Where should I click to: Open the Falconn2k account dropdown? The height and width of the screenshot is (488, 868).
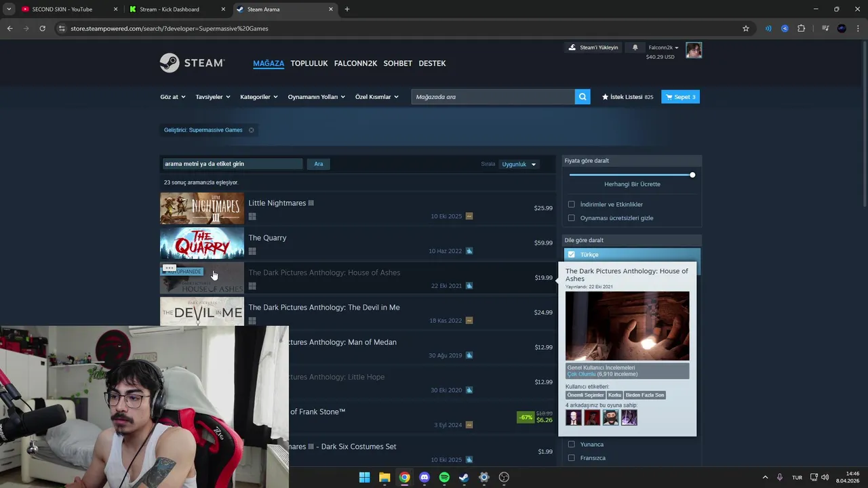pos(663,47)
